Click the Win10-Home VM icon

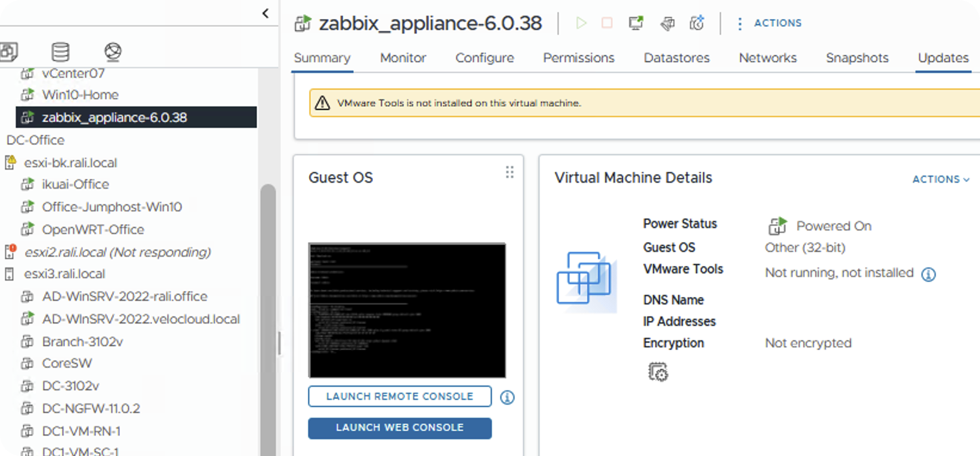point(27,95)
